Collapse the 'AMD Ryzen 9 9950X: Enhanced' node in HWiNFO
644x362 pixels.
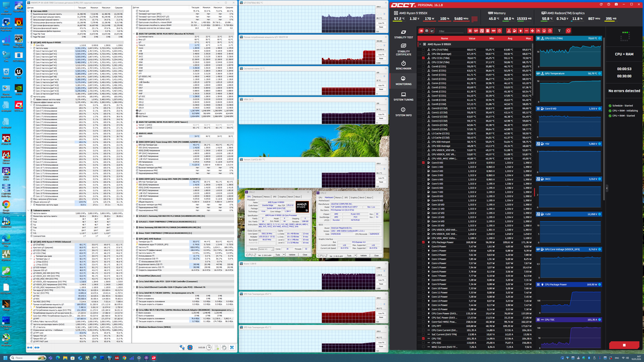28,242
